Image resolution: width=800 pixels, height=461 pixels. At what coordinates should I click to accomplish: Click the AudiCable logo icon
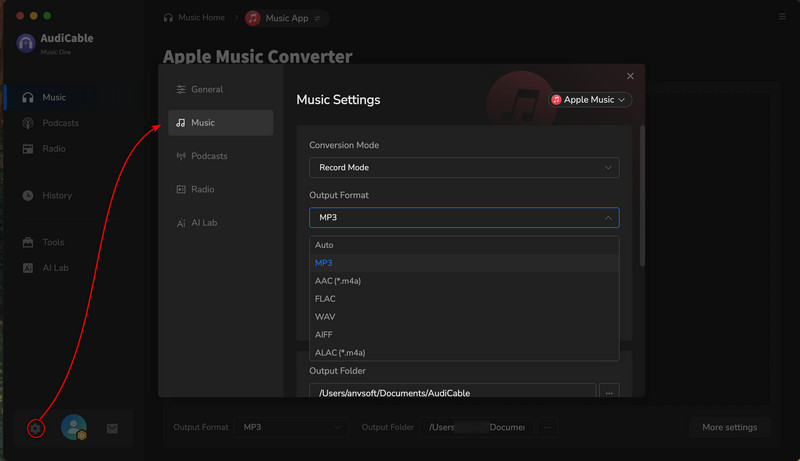(26, 43)
